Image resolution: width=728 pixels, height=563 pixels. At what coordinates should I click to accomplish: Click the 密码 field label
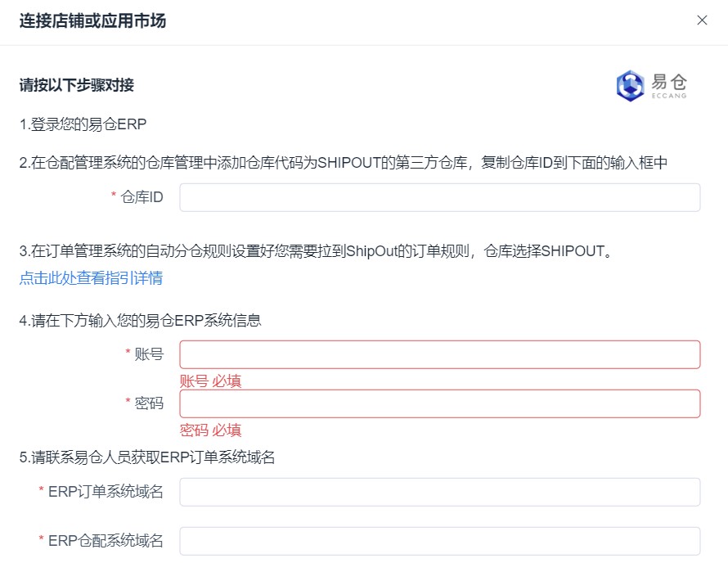coord(149,403)
